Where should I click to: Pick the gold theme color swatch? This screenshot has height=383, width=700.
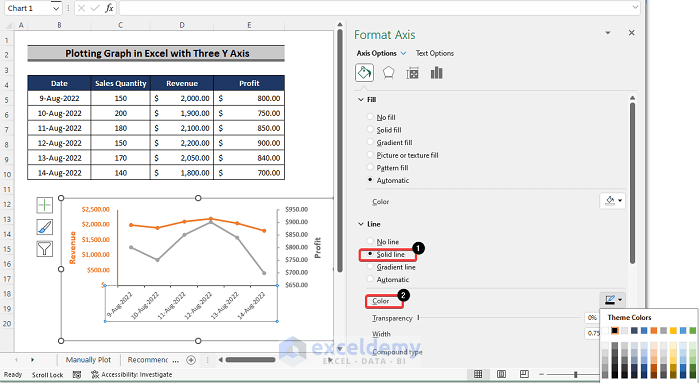[x=673, y=330]
